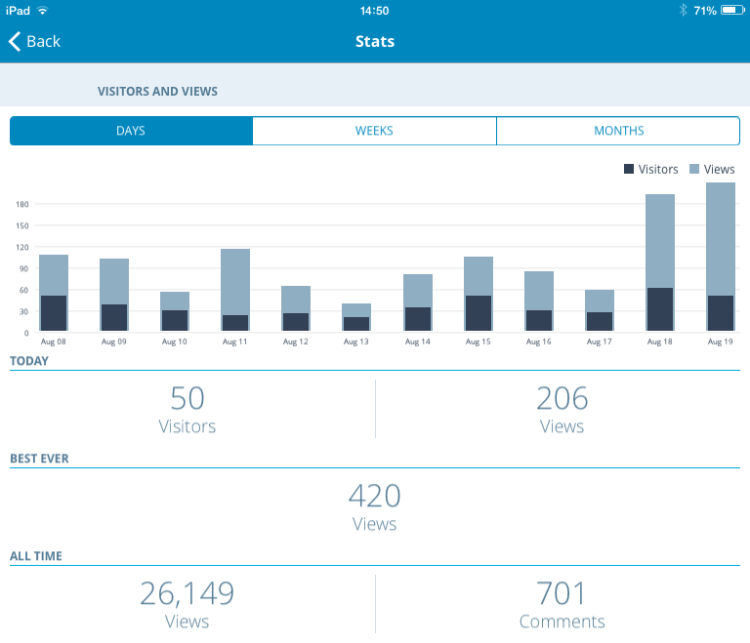
Task: Click the Visitors legend color square
Action: [629, 170]
